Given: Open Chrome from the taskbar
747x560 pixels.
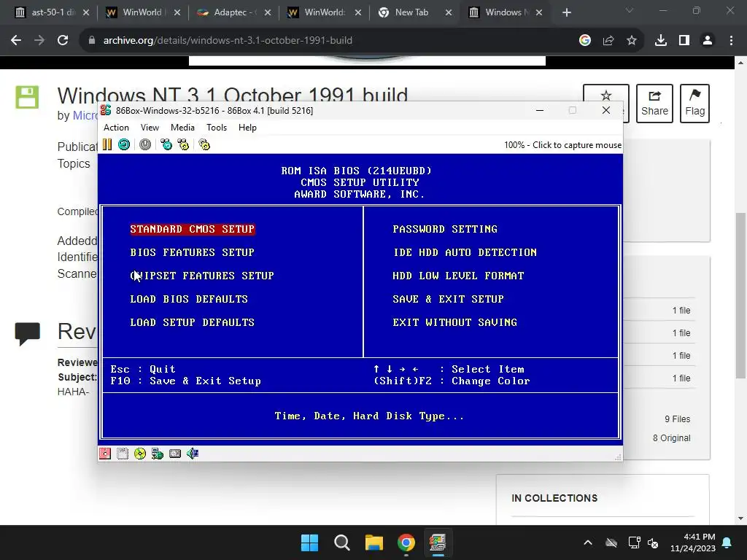Looking at the screenshot, I should 406,542.
